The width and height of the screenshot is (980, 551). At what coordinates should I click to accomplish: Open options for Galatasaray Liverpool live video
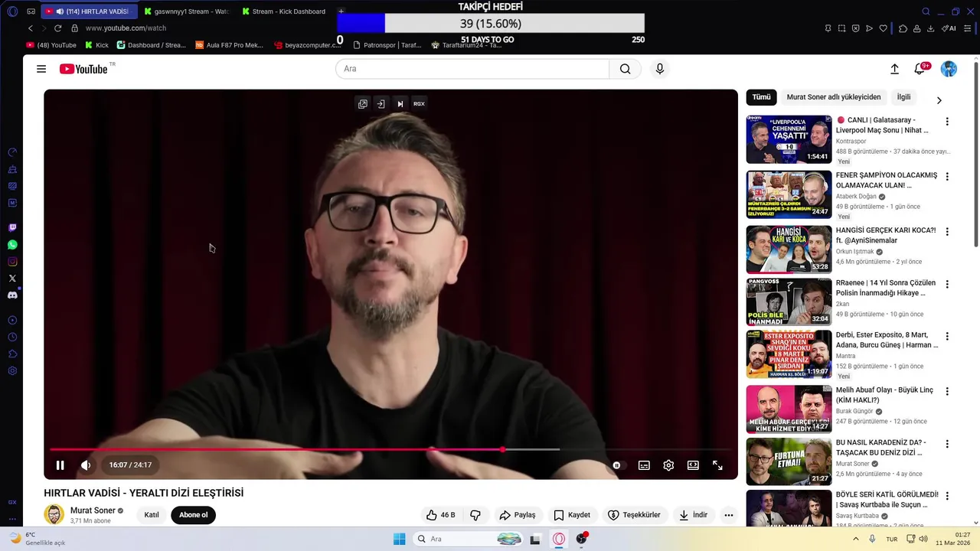[x=947, y=122]
